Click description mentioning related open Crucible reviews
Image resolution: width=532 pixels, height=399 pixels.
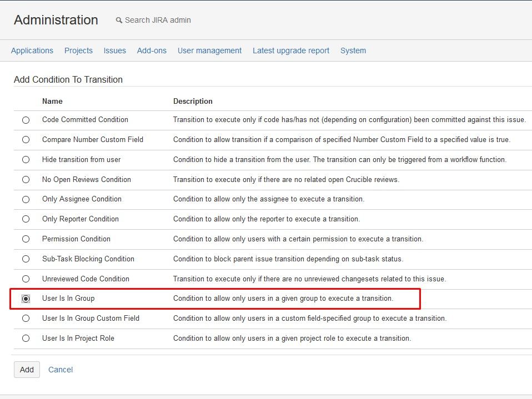click(287, 180)
